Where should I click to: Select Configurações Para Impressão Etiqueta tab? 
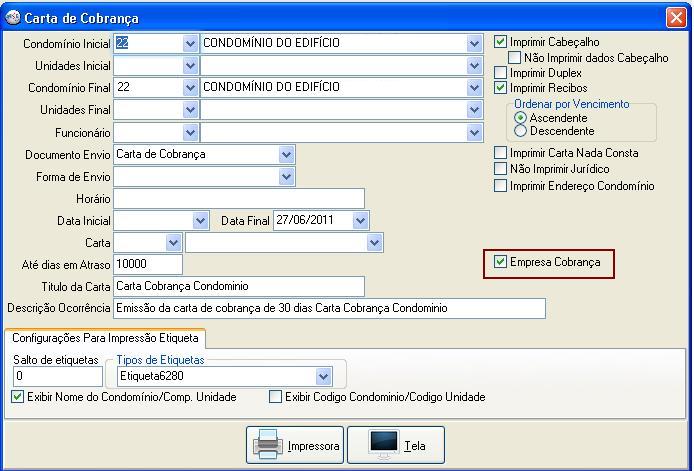(x=105, y=338)
